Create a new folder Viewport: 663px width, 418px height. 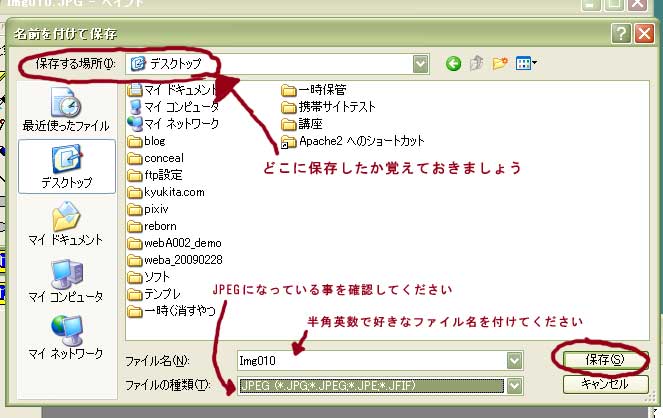coord(500,63)
